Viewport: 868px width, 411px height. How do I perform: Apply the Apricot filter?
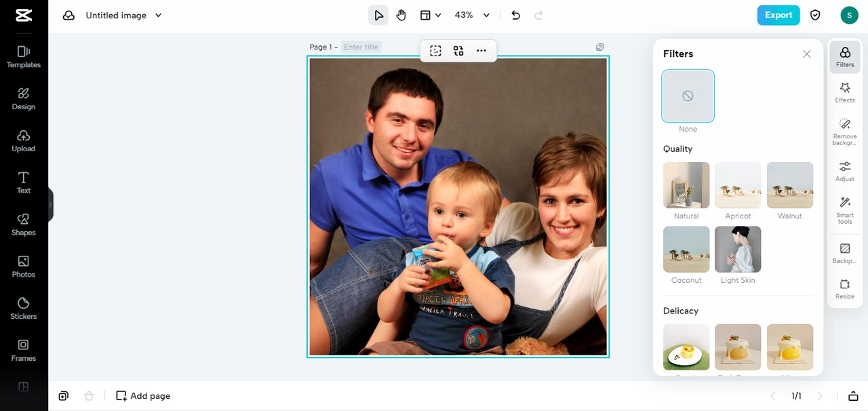click(x=738, y=185)
